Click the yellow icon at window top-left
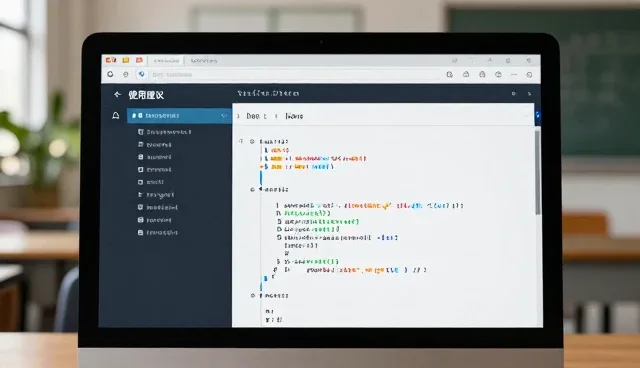 coord(126,60)
